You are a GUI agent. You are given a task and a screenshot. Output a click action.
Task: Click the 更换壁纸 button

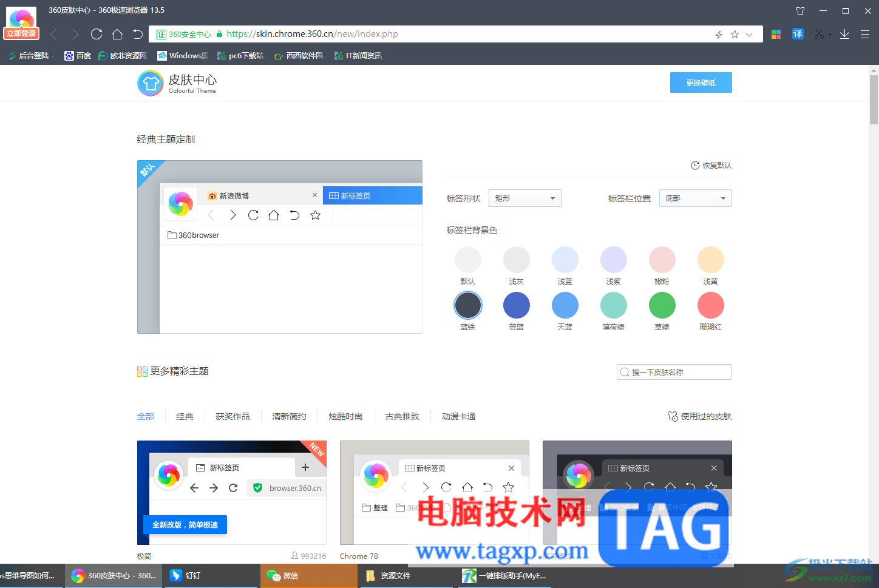(x=701, y=83)
